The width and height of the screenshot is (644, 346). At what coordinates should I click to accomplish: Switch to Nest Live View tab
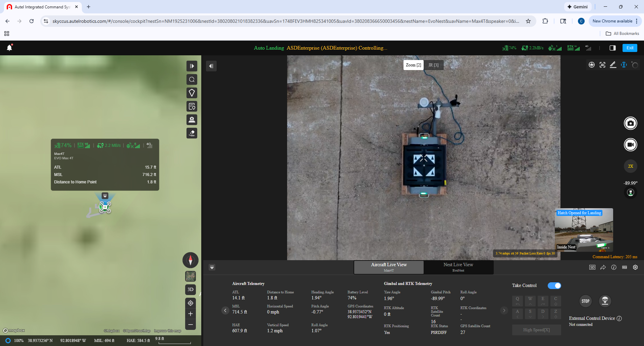(x=458, y=267)
